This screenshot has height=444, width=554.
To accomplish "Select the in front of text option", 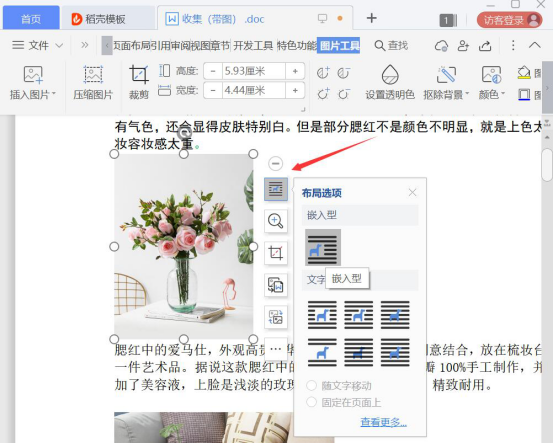I will click(x=395, y=353).
